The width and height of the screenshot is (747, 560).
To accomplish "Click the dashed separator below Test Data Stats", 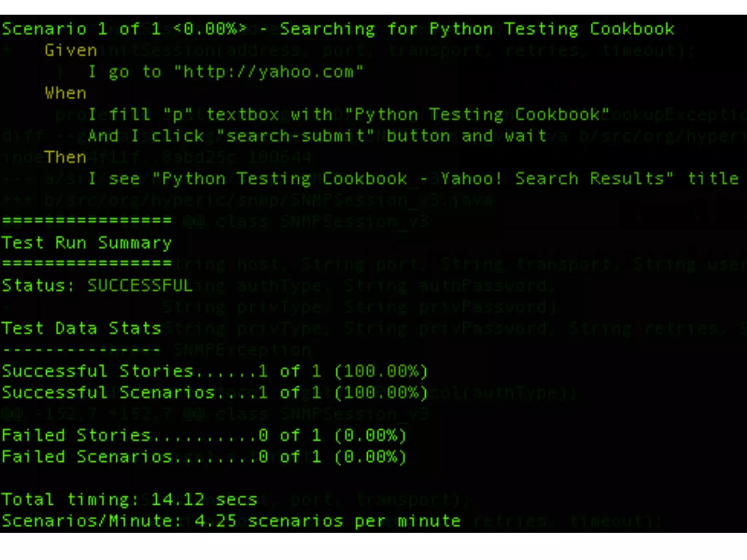I will pos(82,350).
